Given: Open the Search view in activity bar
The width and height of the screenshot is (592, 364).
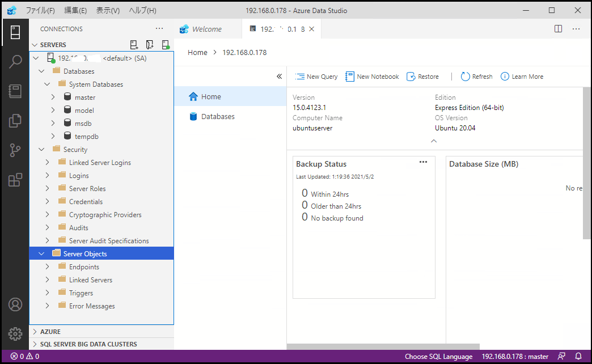Looking at the screenshot, I should tap(15, 62).
